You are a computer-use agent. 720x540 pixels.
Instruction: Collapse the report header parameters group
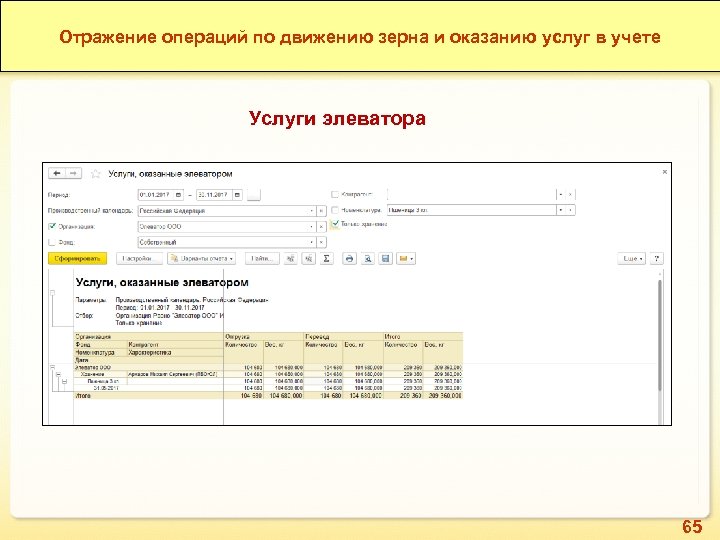coord(52,292)
